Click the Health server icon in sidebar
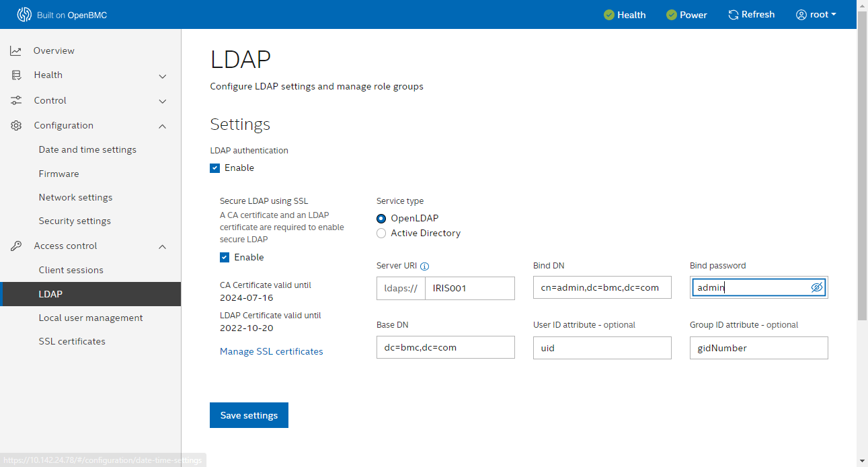 [16, 75]
